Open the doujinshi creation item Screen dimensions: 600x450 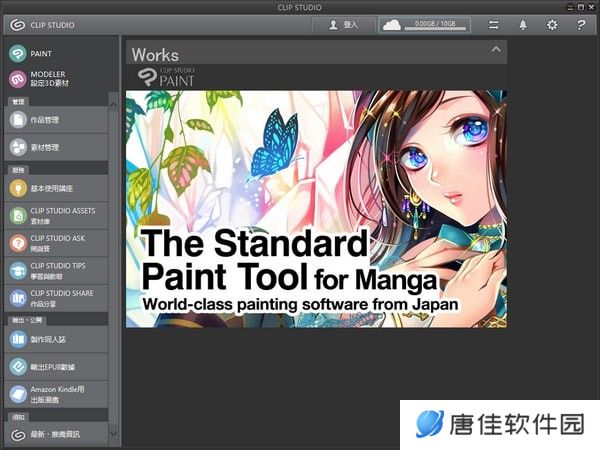(x=56, y=339)
